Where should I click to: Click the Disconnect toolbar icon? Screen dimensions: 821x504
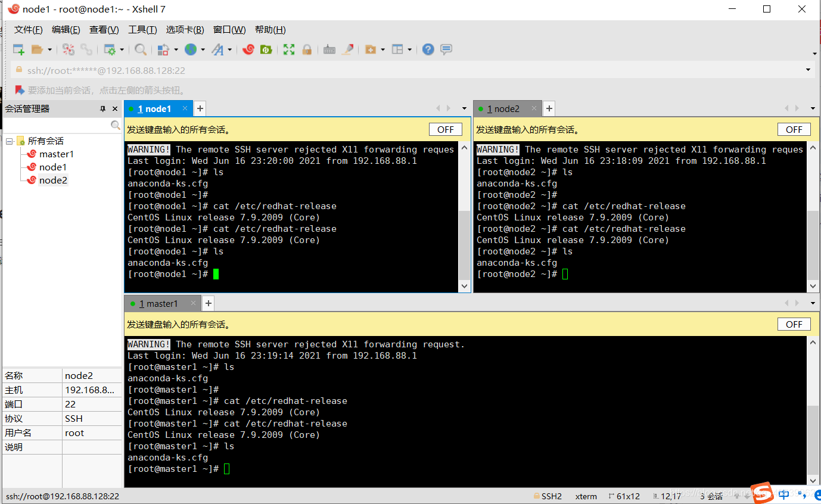click(x=69, y=49)
